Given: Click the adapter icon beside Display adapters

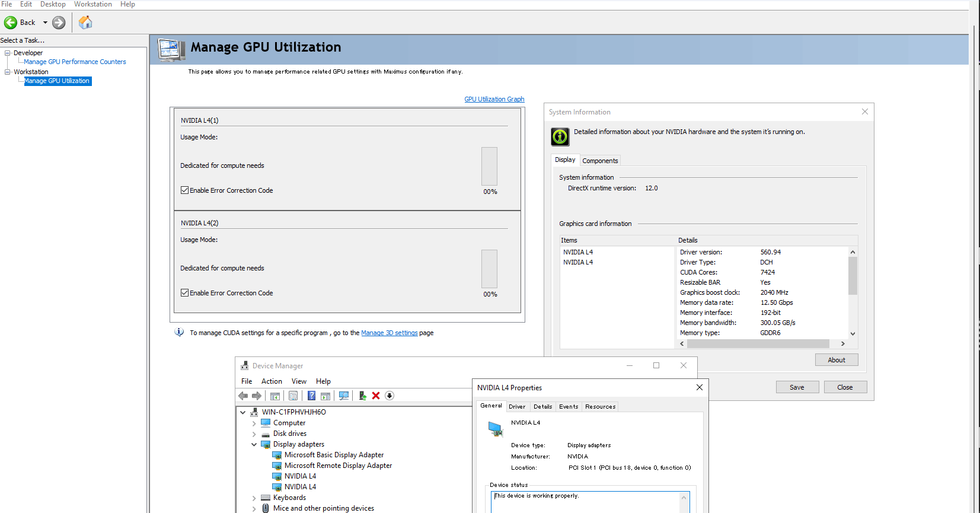Looking at the screenshot, I should click(x=266, y=444).
